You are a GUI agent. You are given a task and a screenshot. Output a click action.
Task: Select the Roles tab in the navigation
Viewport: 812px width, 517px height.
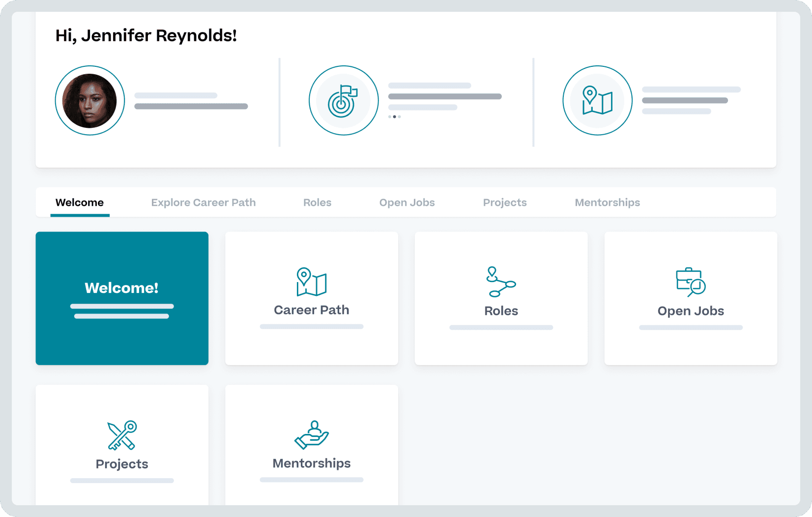pyautogui.click(x=317, y=202)
